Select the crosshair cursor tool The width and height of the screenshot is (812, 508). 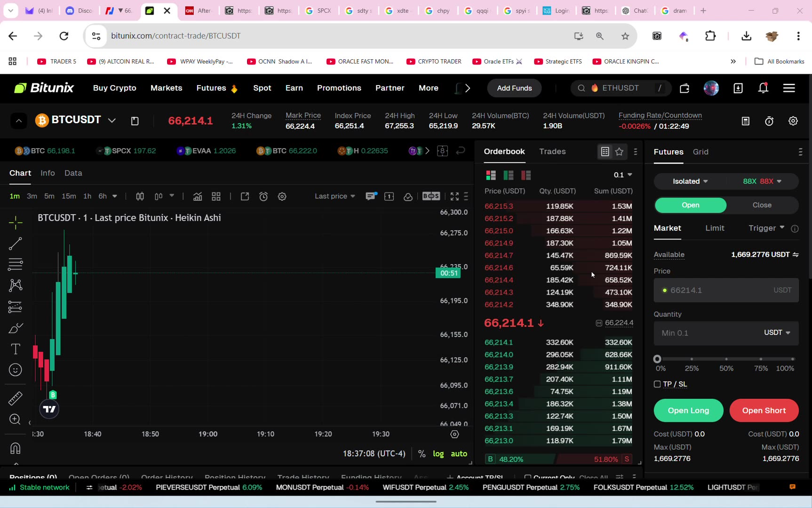coord(16,222)
